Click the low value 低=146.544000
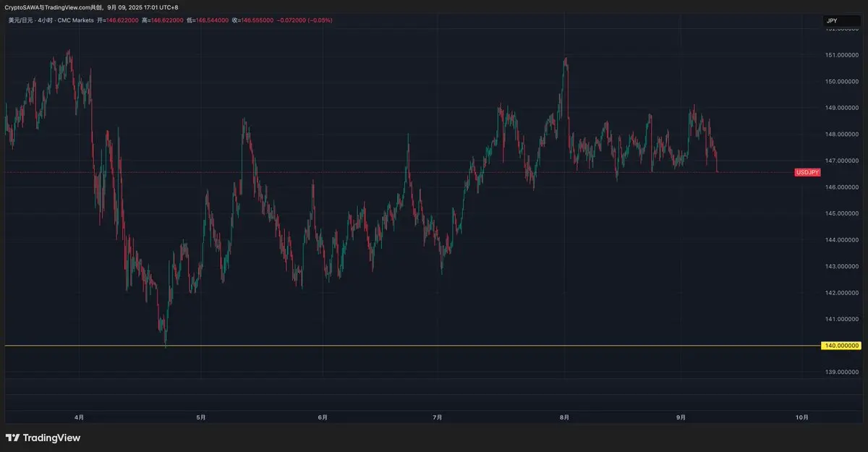 (208, 20)
